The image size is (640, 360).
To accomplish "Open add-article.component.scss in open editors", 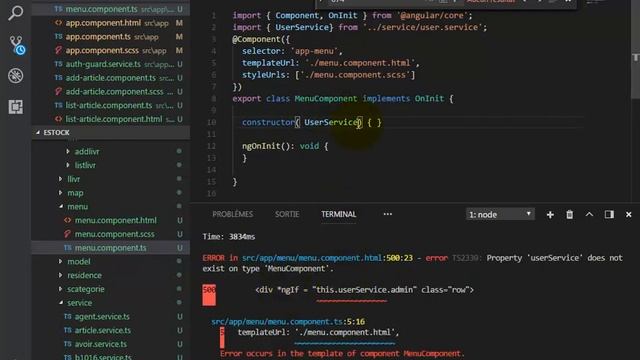I will 114,92.
